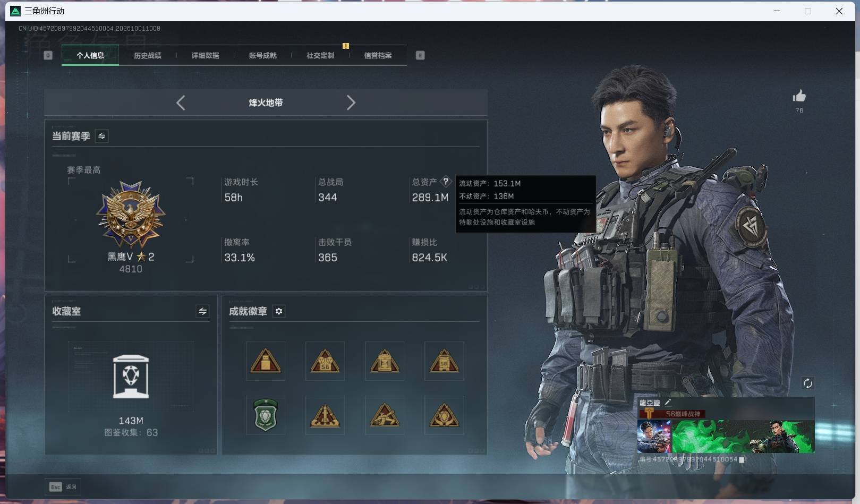
Task: Click the black eagle rank emblem
Action: [131, 215]
